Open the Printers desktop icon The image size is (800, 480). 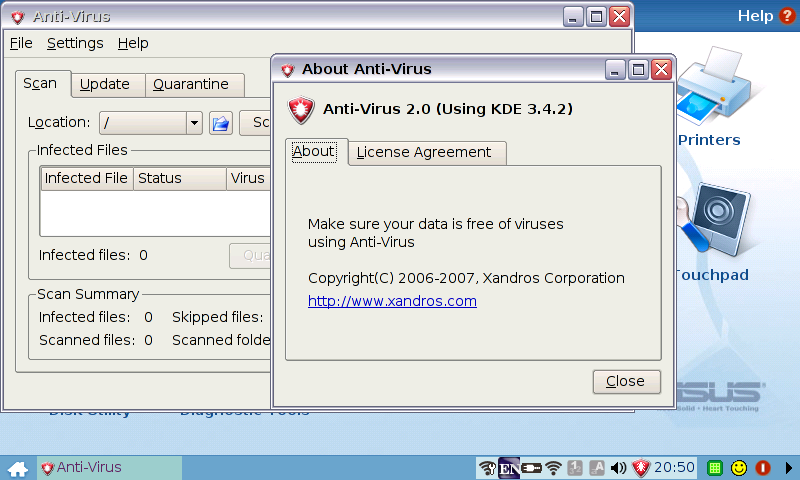(712, 97)
